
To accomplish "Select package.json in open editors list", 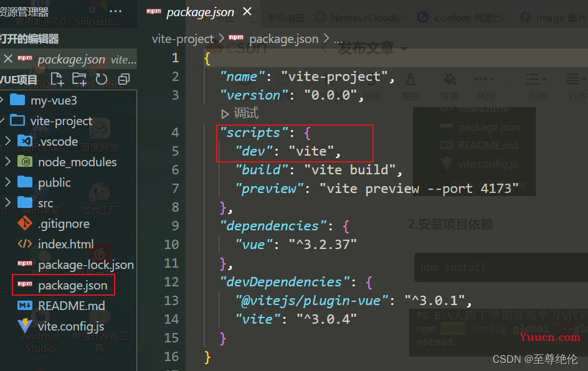I will click(71, 59).
